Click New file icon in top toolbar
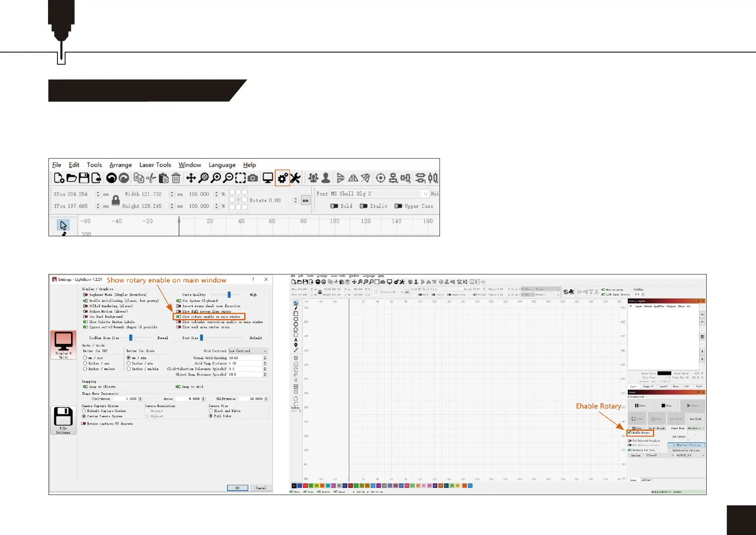The height and width of the screenshot is (535, 756). (59, 178)
